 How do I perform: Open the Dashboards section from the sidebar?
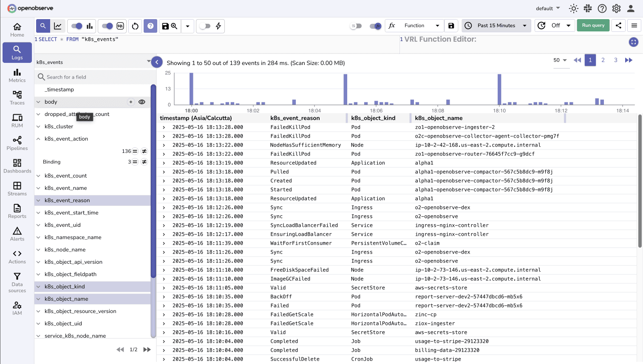17,166
